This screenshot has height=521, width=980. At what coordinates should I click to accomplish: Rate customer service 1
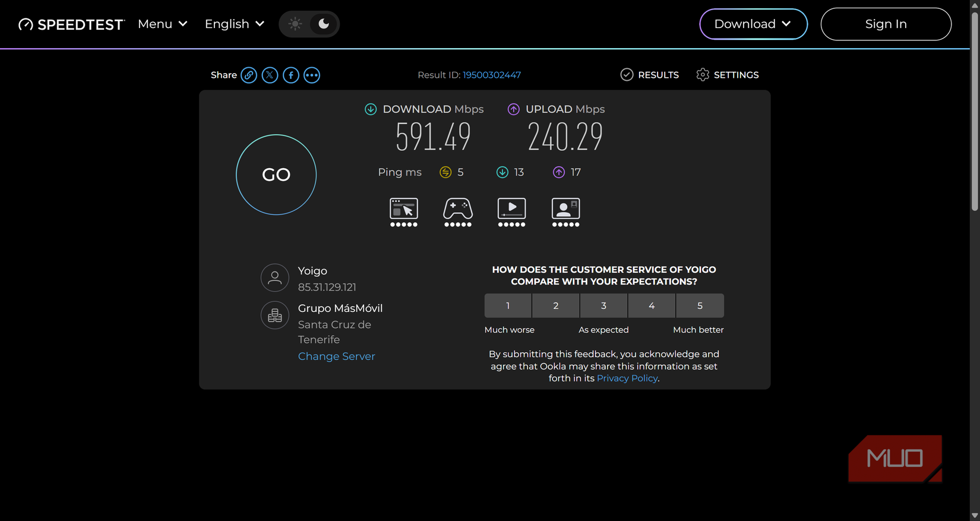coord(508,305)
